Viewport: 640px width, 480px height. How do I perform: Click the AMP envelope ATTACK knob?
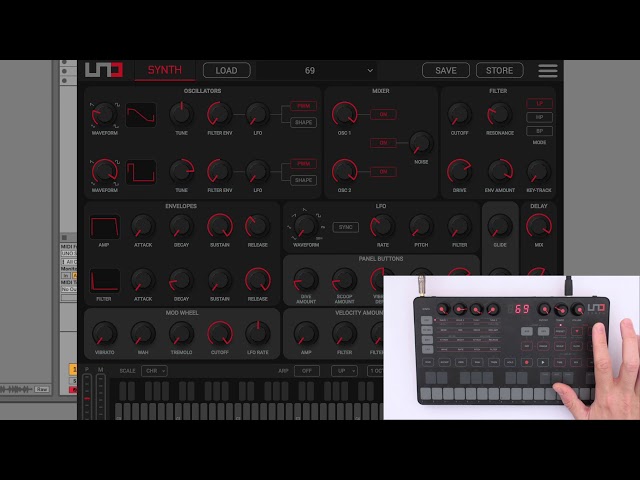point(143,226)
